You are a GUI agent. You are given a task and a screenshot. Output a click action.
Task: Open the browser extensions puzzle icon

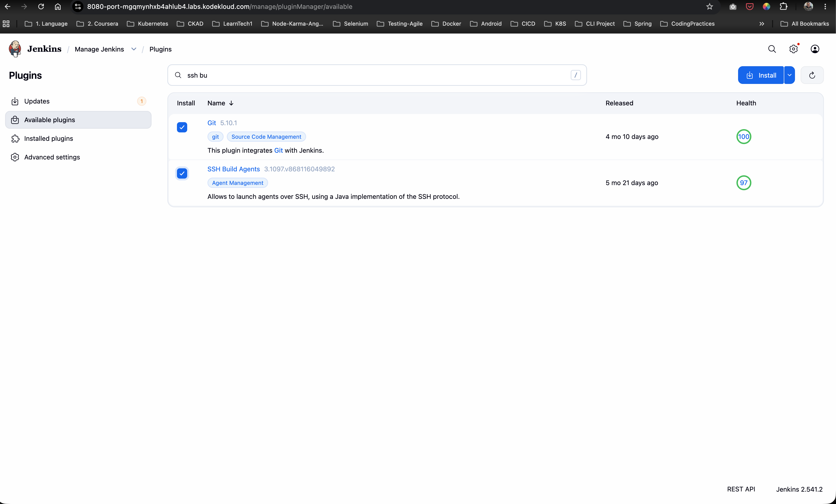click(783, 7)
